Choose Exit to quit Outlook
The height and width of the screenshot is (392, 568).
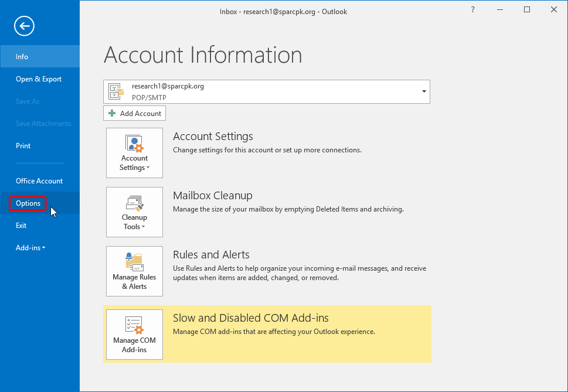click(x=21, y=226)
